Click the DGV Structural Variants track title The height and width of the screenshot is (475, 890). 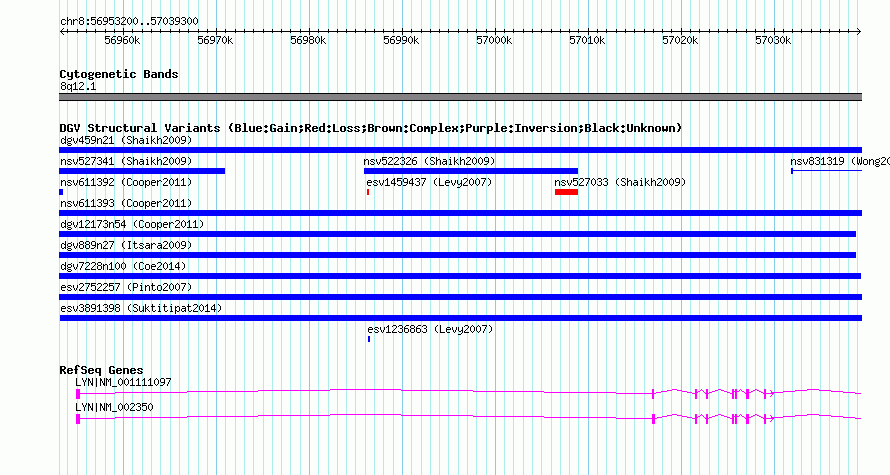371,128
